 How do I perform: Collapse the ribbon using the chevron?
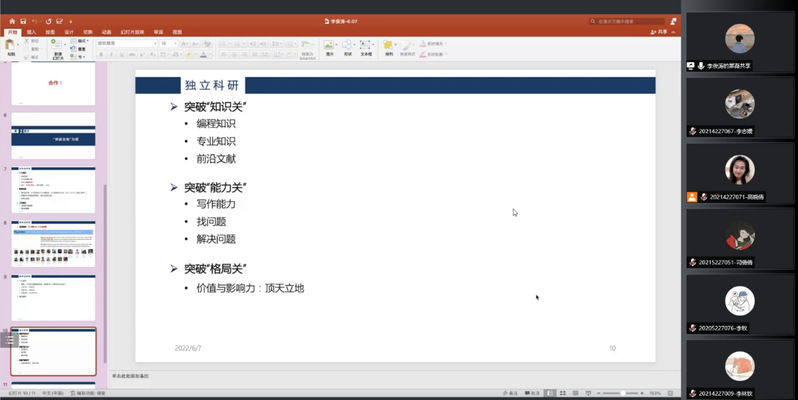[673, 32]
